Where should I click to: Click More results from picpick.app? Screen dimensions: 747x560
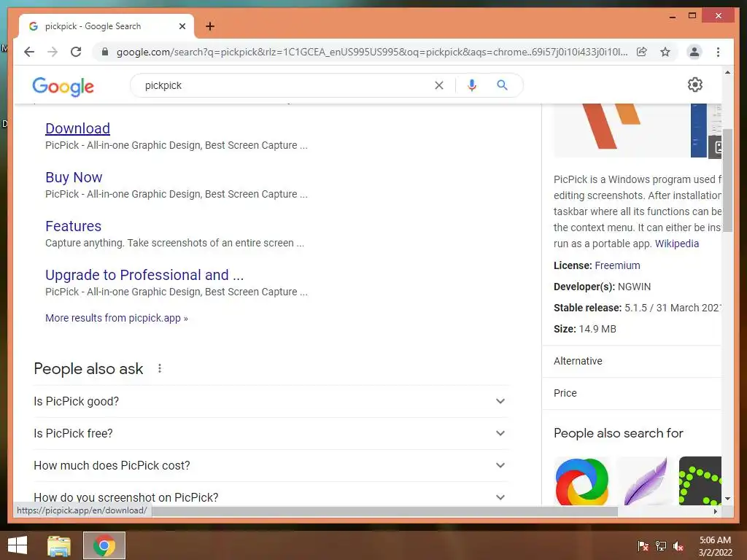click(117, 318)
